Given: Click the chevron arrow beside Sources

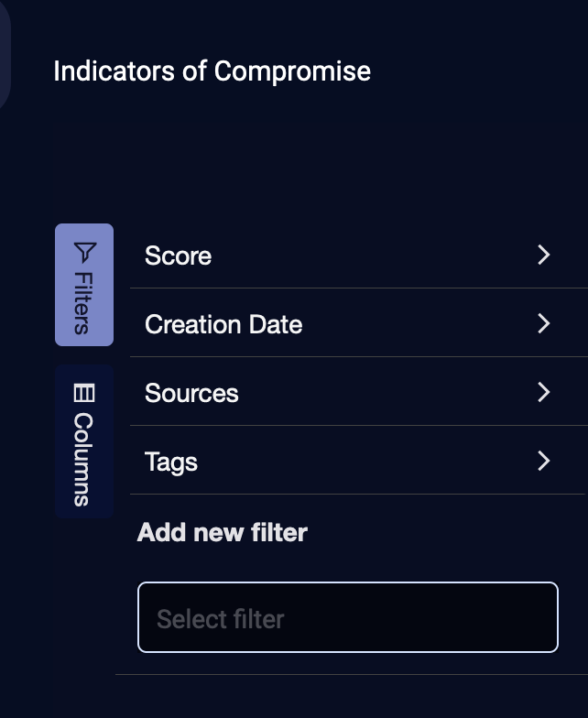Looking at the screenshot, I should pyautogui.click(x=544, y=392).
